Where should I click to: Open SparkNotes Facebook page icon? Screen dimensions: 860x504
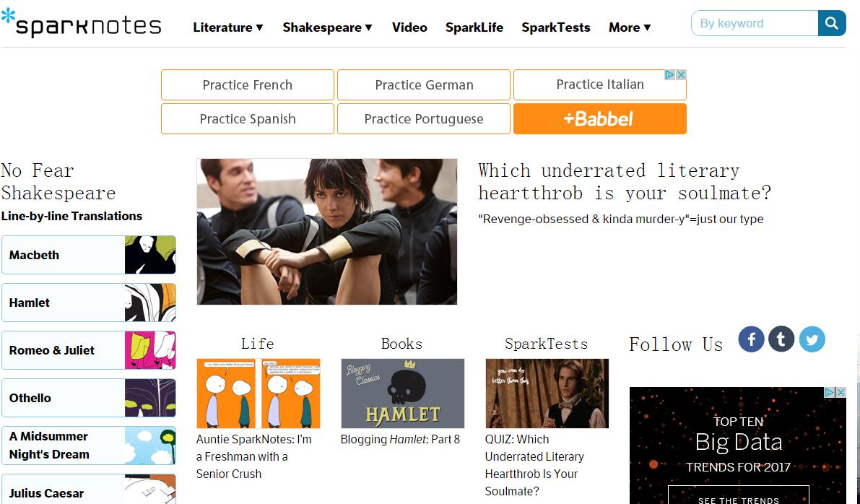[752, 339]
